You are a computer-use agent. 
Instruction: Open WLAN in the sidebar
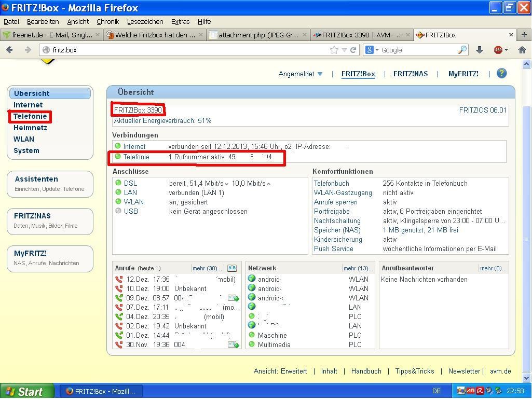(24, 139)
